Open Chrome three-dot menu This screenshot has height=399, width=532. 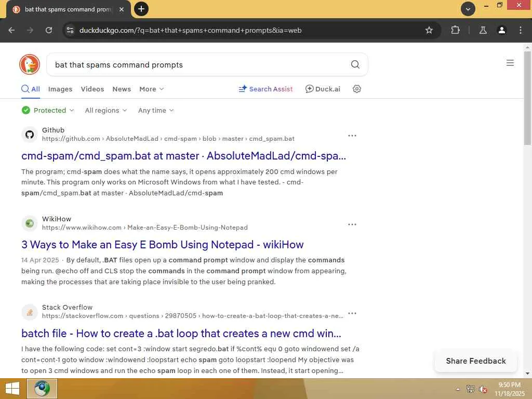click(x=521, y=30)
